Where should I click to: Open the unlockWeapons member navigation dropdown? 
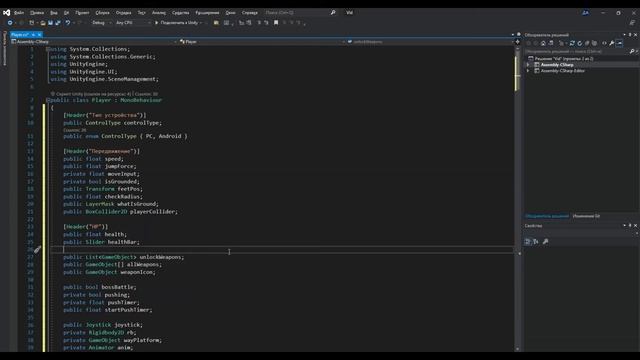(x=430, y=42)
